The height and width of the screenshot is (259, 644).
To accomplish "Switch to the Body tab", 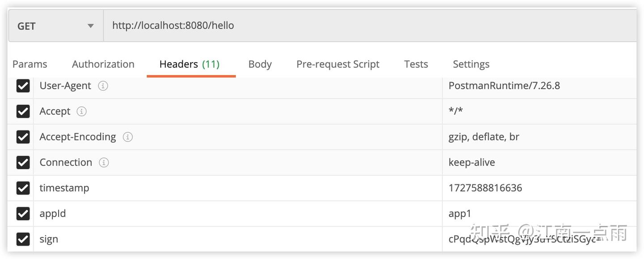I will click(x=260, y=64).
